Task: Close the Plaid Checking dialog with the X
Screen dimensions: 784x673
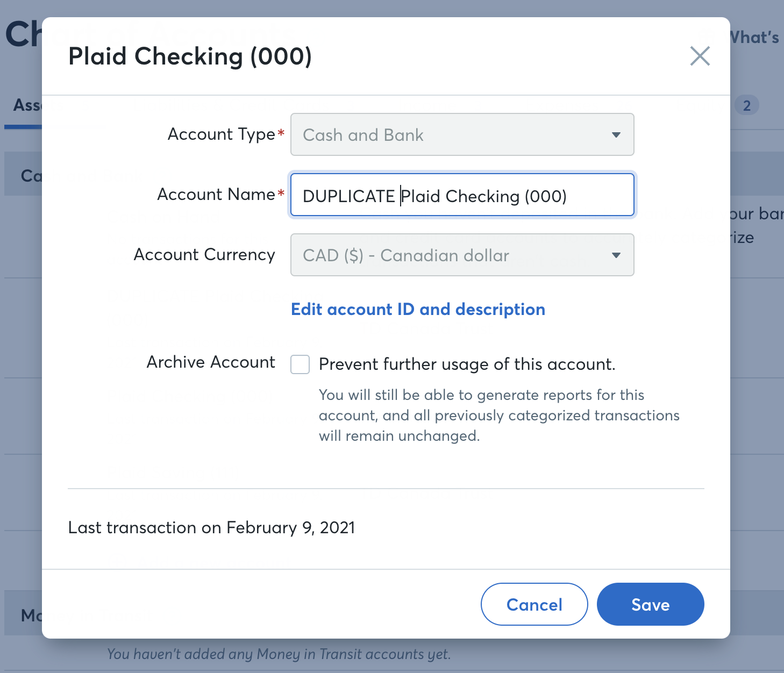Action: (700, 56)
